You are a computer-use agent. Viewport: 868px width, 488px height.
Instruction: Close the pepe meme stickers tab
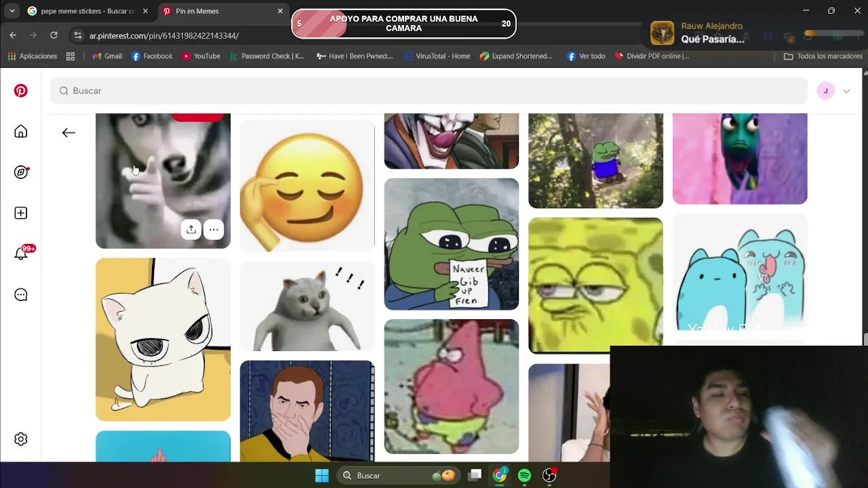pos(145,11)
